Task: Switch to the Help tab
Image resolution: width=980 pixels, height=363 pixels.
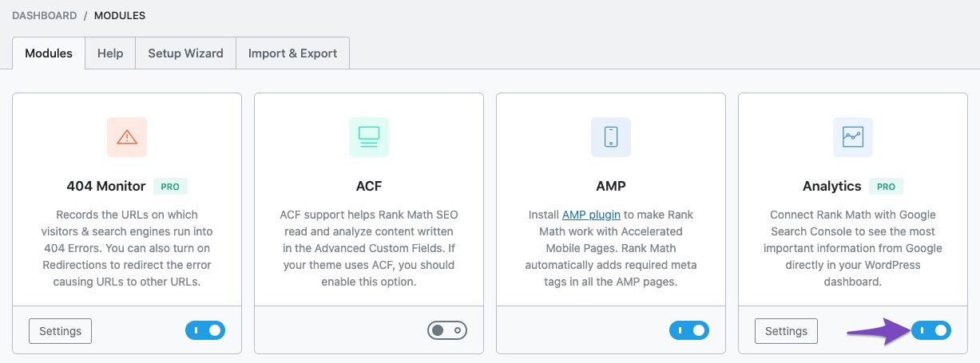Action: (110, 53)
